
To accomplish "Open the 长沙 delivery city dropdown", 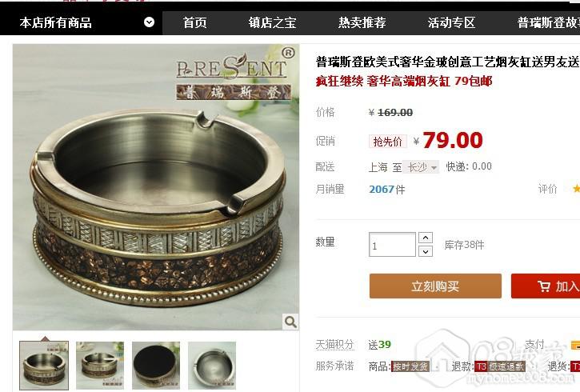I will tap(421, 167).
